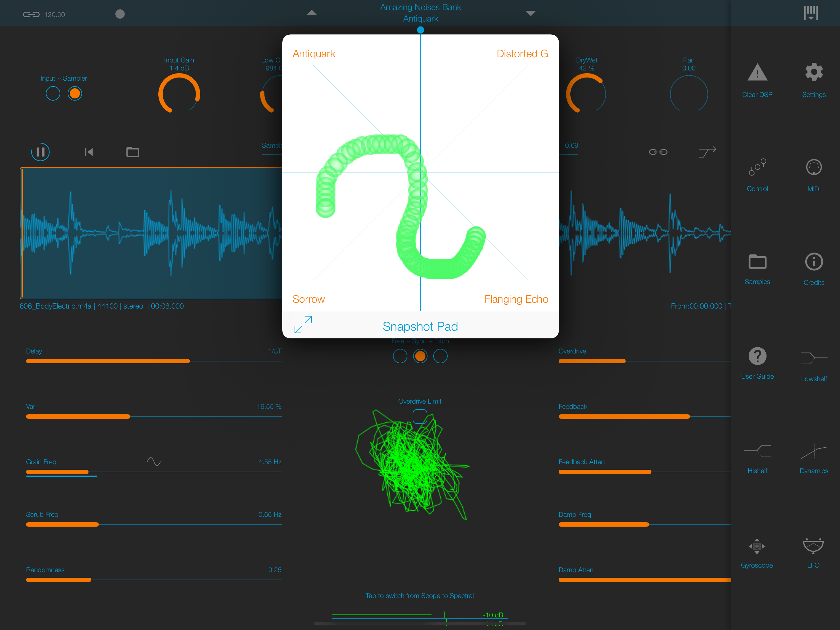This screenshot has width=840, height=630.
Task: Tap to switch from Scope to Spectral
Action: (420, 596)
